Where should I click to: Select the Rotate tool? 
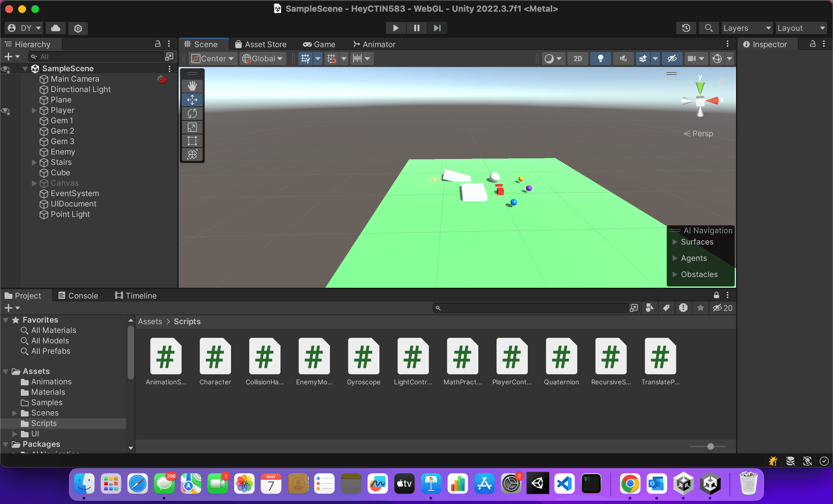pos(192,113)
